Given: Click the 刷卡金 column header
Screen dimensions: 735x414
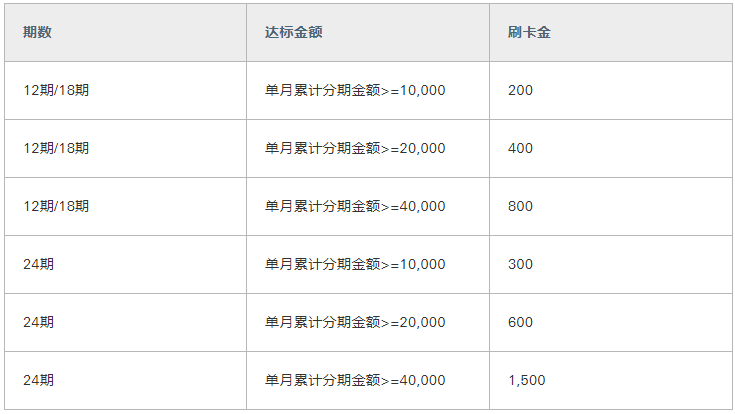Looking at the screenshot, I should [x=611, y=32].
